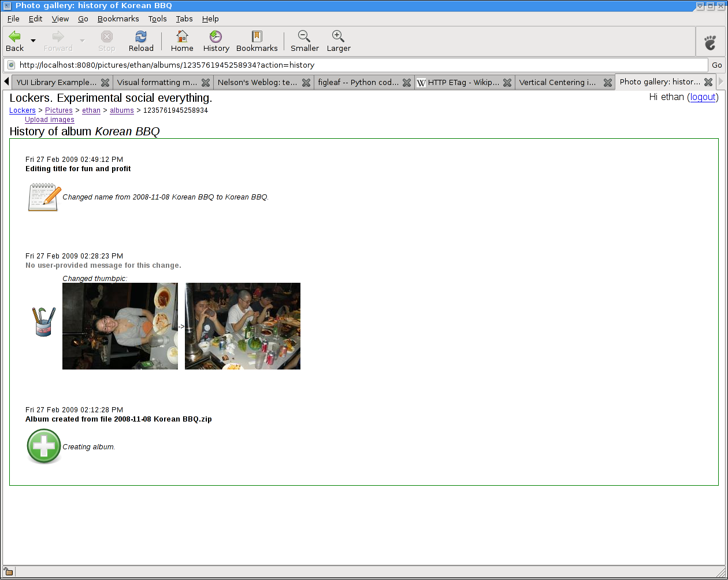
Task: Click the page icon in address bar
Action: point(11,65)
